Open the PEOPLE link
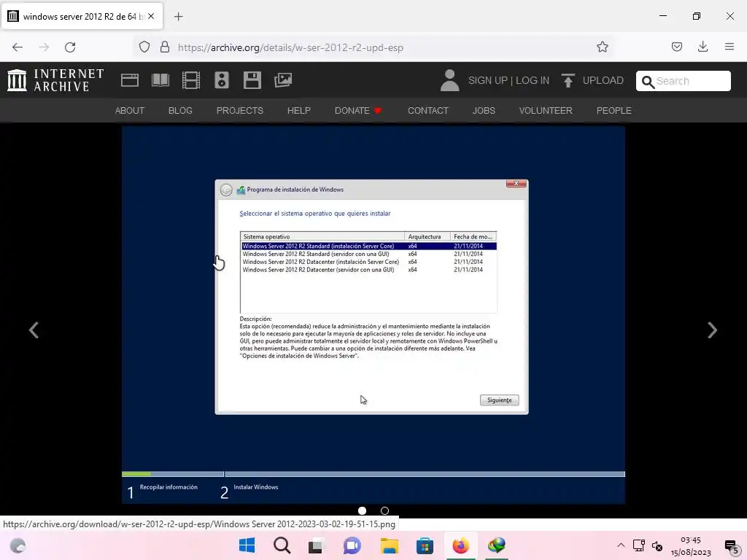The image size is (747, 560). point(614,111)
